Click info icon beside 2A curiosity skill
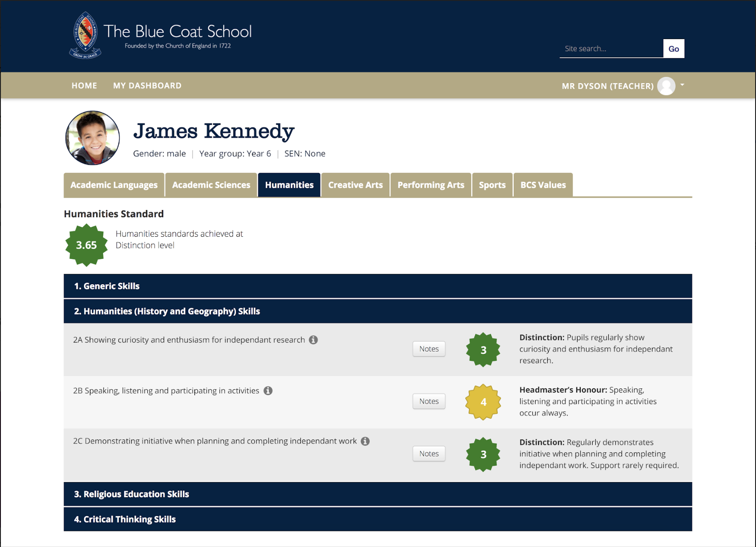756x547 pixels. [x=313, y=340]
